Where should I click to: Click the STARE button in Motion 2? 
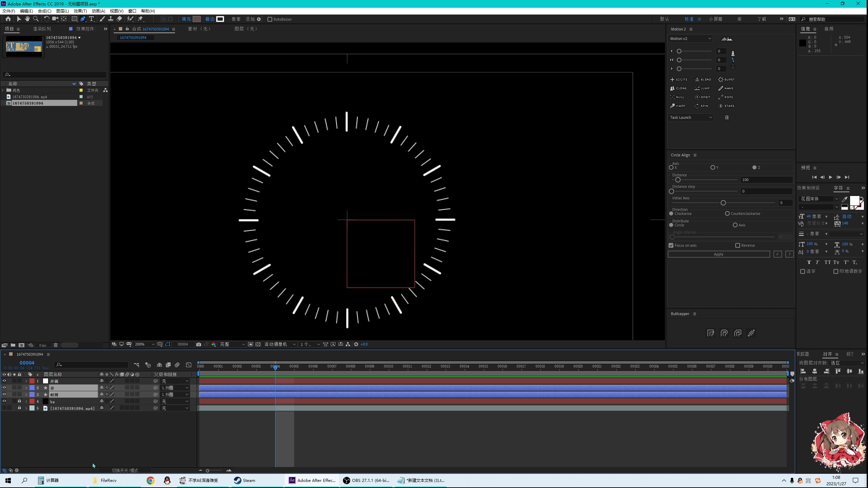coord(726,106)
